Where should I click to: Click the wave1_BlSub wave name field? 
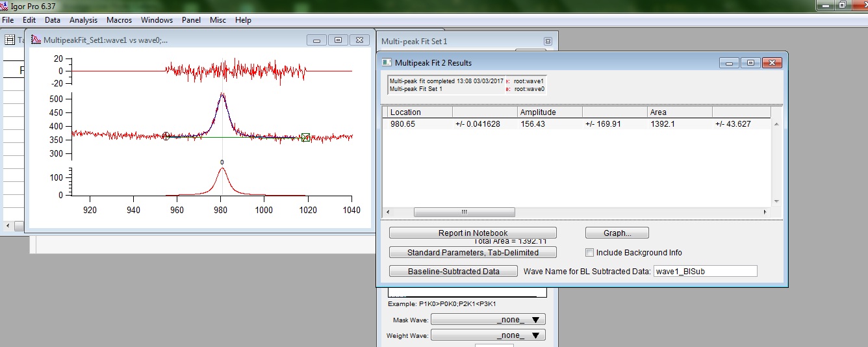tap(705, 271)
